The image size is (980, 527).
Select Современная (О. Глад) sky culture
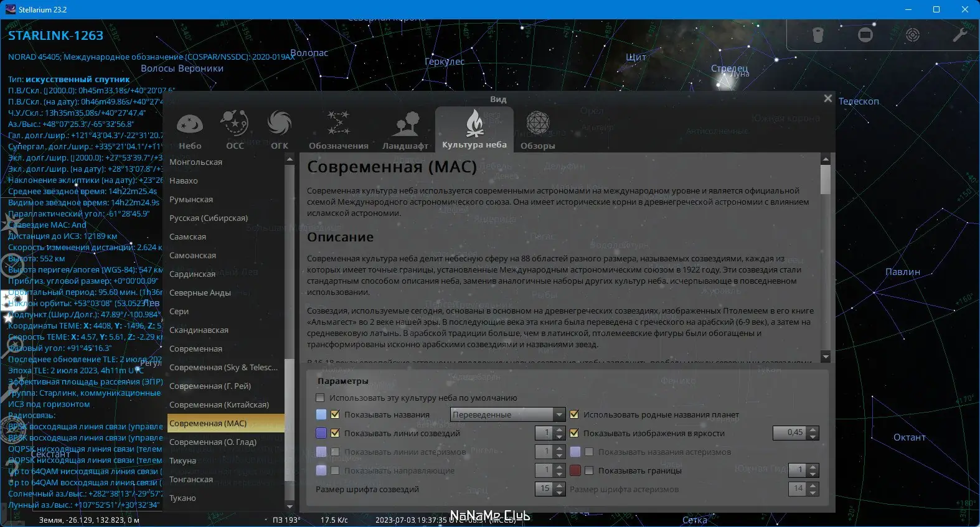point(226,442)
